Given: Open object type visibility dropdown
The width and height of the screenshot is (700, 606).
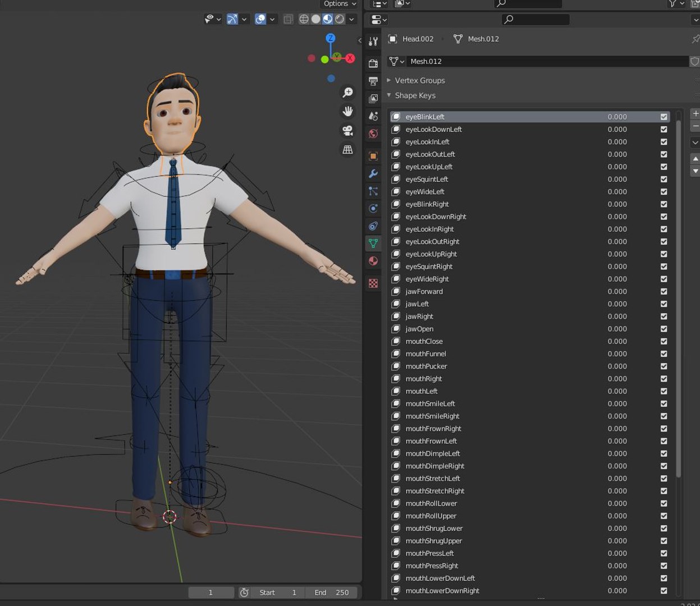Looking at the screenshot, I should (213, 19).
